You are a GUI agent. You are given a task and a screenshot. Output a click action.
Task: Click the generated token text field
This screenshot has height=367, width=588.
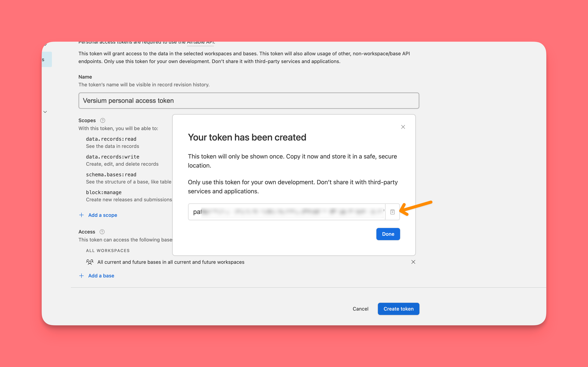(x=286, y=212)
